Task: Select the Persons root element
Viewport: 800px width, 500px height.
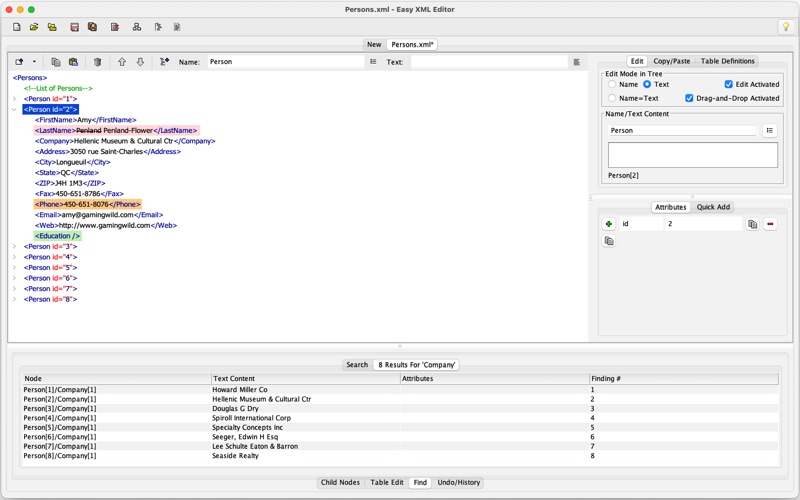Action: [30, 78]
